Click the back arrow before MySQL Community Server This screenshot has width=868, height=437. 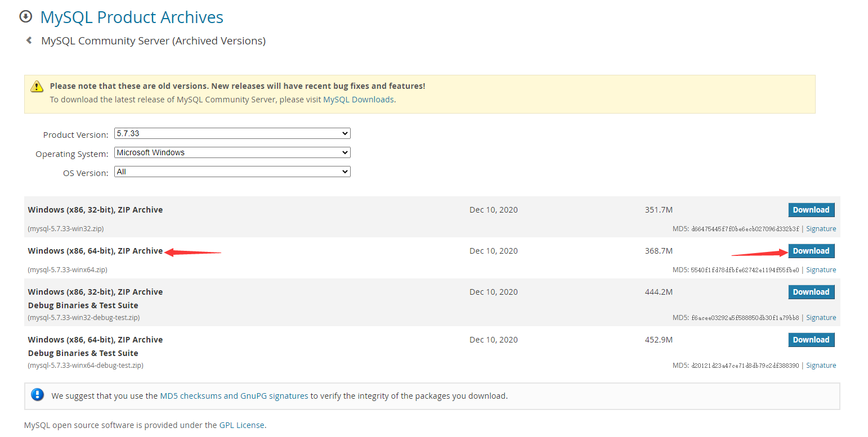pos(29,40)
